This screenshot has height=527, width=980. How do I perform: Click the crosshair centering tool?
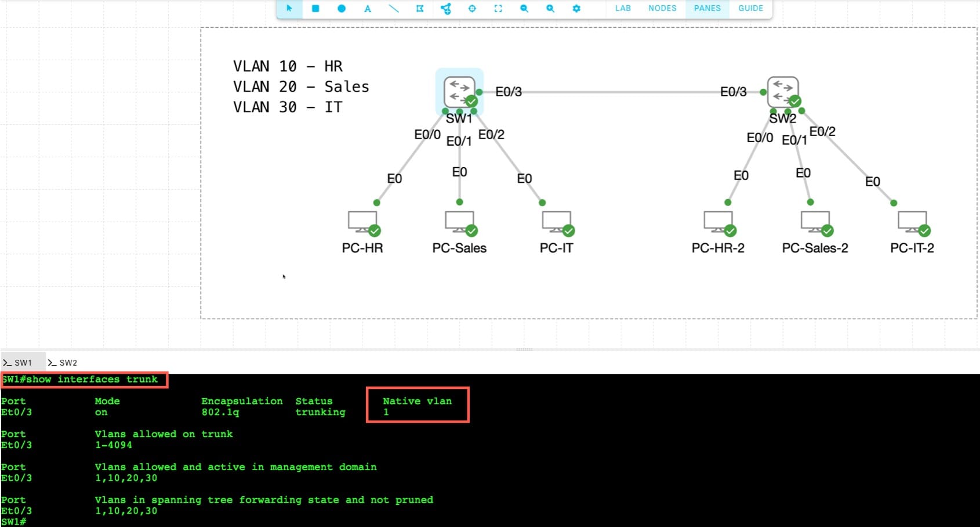[x=473, y=9]
